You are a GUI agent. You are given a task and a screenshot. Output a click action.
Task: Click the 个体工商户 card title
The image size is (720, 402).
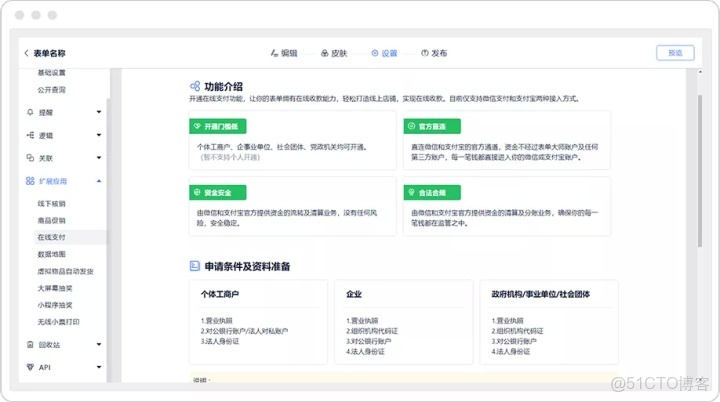(x=219, y=294)
